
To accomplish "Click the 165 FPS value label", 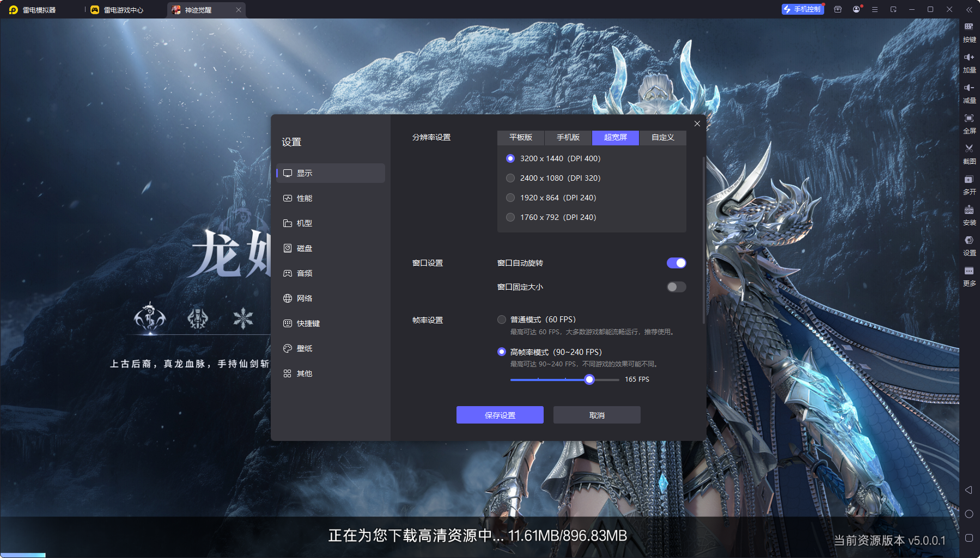I will [x=637, y=379].
